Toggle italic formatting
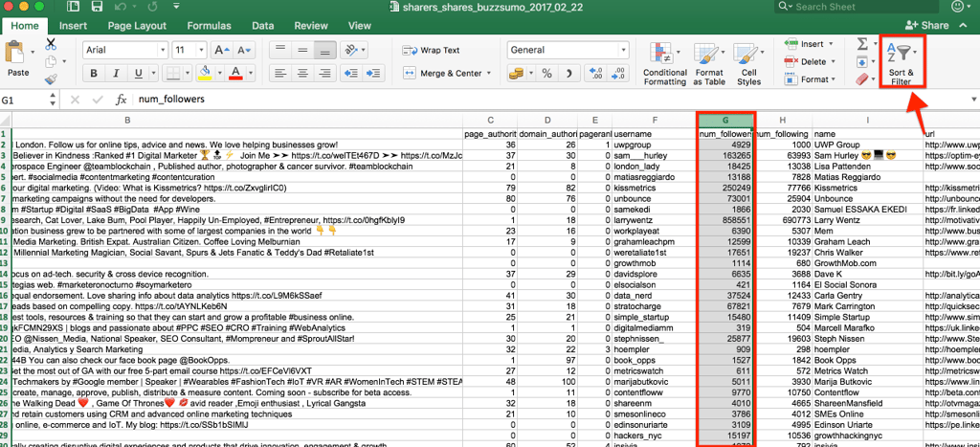Image resolution: width=980 pixels, height=447 pixels. (x=116, y=73)
